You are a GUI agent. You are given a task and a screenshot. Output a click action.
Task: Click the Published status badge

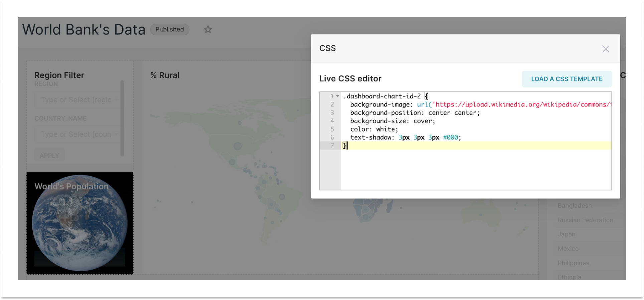170,29
